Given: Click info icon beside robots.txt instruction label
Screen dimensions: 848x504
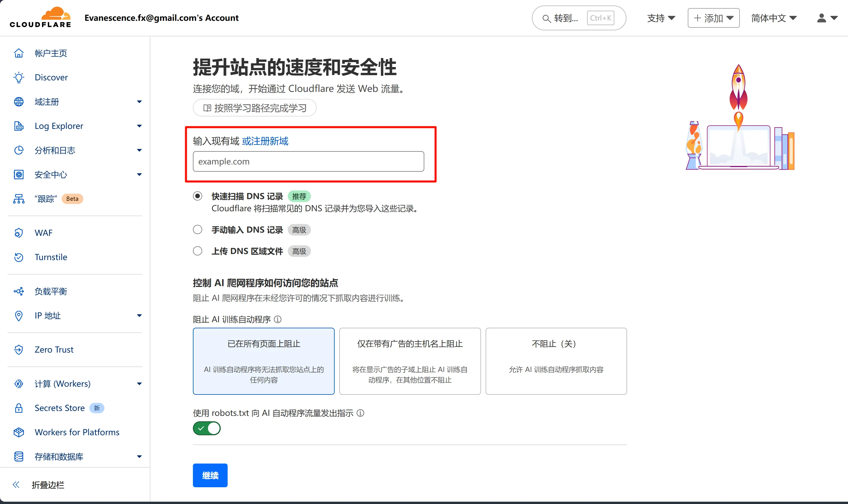Looking at the screenshot, I should [x=361, y=413].
